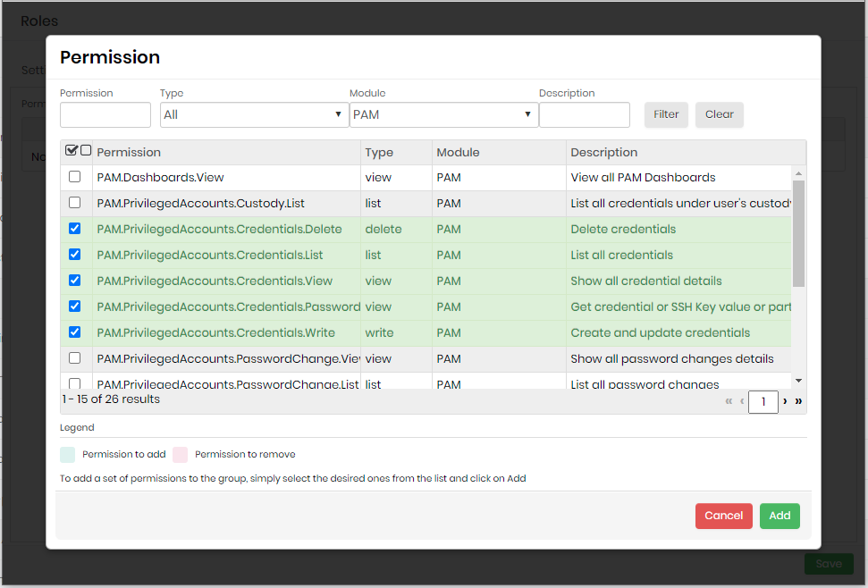Viewport: 868px width, 588px height.
Task: Click the deselect-all empty box icon in header
Action: (86, 150)
